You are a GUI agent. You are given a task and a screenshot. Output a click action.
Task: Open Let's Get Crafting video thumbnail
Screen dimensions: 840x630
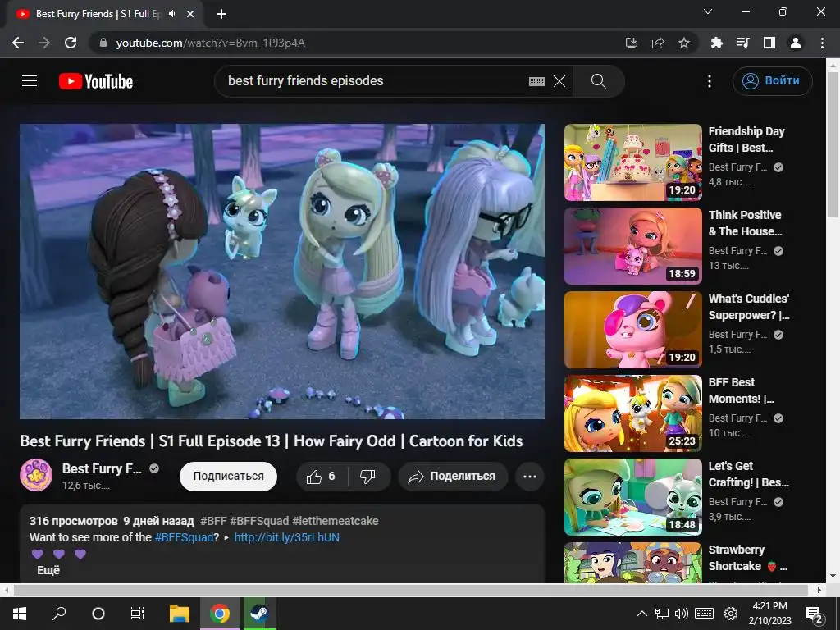point(632,497)
